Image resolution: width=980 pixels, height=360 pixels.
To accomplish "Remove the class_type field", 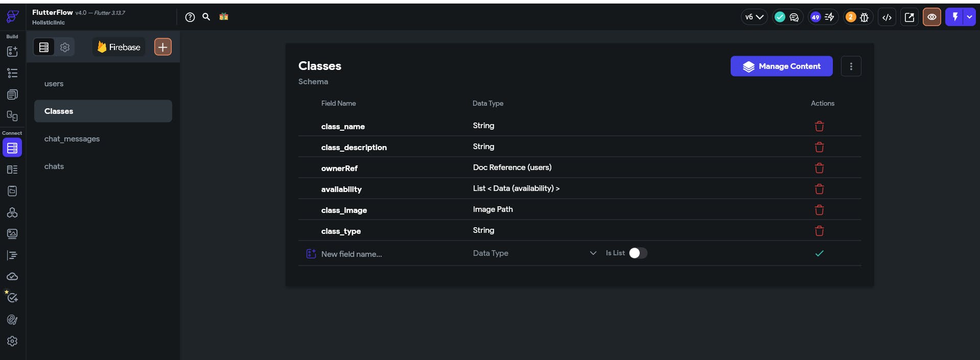I will coord(819,231).
